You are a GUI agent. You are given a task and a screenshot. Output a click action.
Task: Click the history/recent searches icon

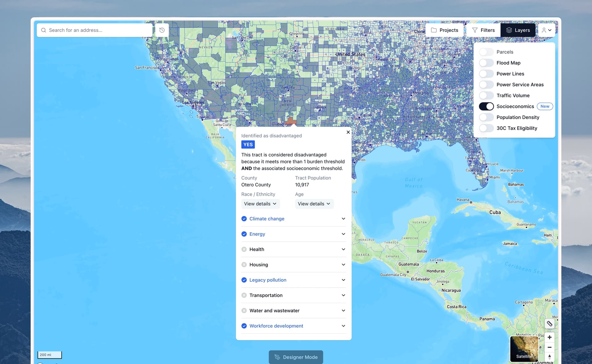pyautogui.click(x=162, y=30)
